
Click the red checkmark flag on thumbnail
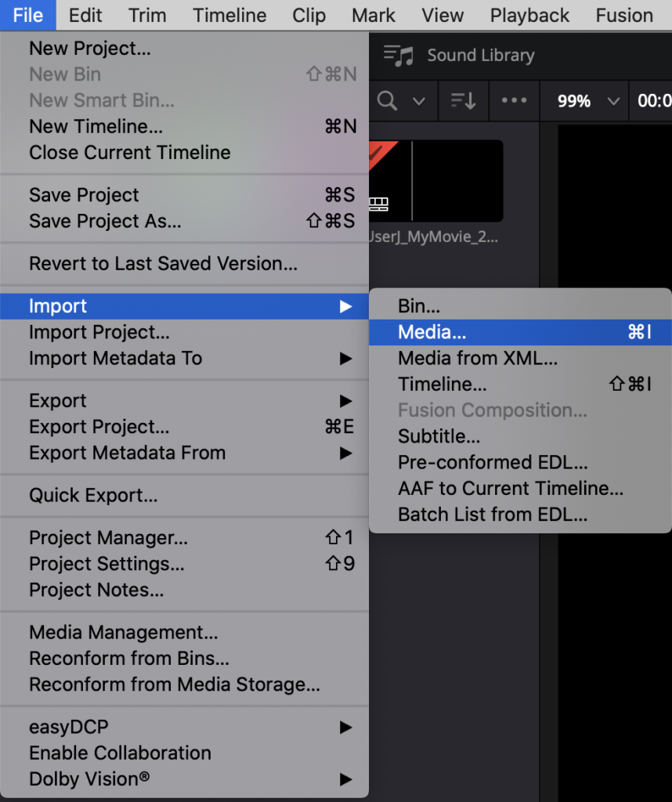(x=381, y=154)
